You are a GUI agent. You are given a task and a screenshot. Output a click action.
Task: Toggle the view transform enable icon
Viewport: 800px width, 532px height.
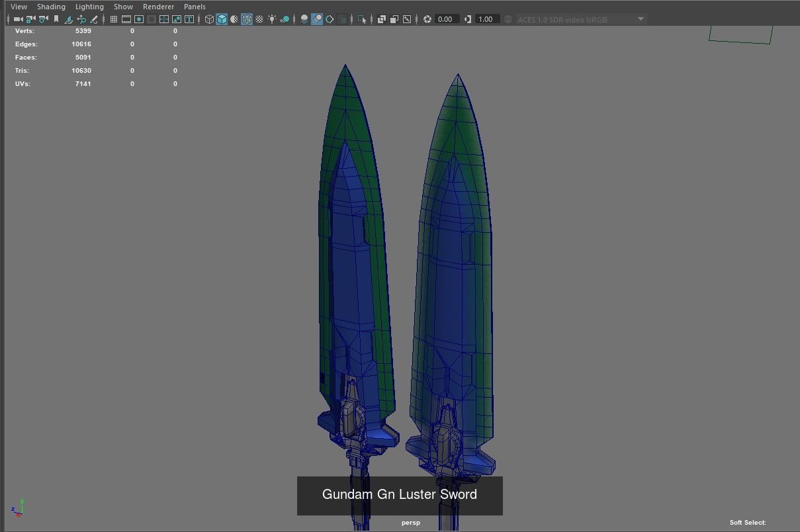(x=508, y=19)
